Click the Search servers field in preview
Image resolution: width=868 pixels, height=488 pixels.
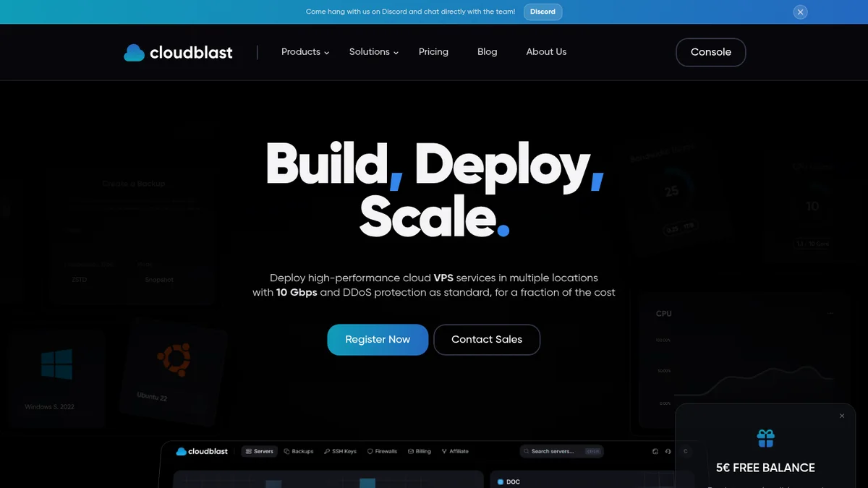[562, 451]
